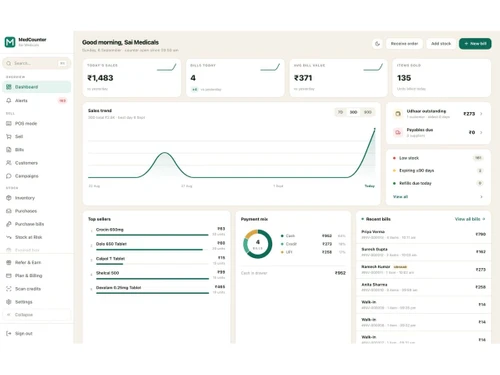Click the Items Sold 135 card
Screen dimensions: 500x375
pyautogui.click(x=441, y=78)
